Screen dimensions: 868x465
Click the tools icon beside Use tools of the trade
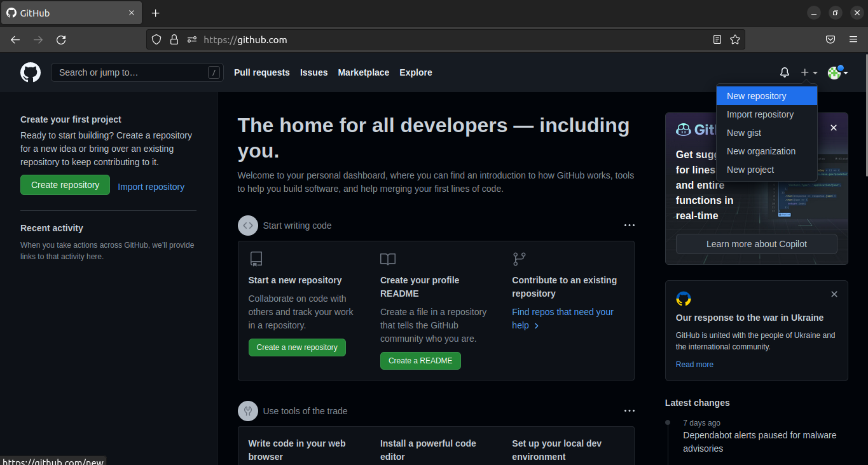tap(248, 411)
